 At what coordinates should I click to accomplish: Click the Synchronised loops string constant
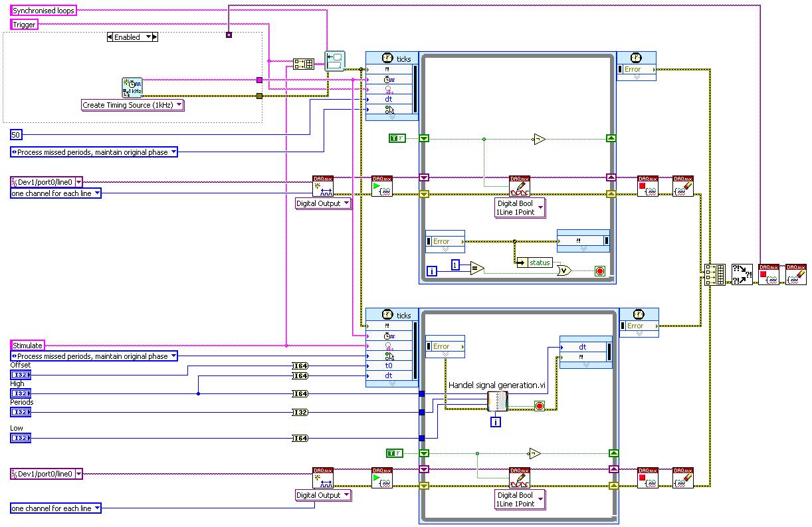43,11
